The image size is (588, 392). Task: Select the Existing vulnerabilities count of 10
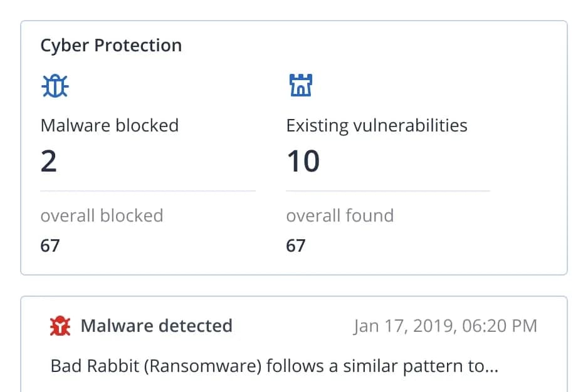pos(303,162)
